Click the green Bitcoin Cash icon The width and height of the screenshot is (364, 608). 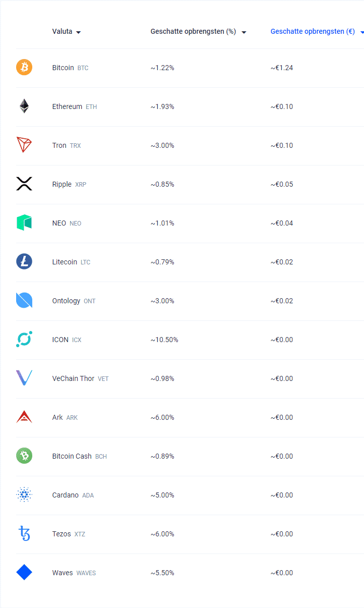point(24,456)
